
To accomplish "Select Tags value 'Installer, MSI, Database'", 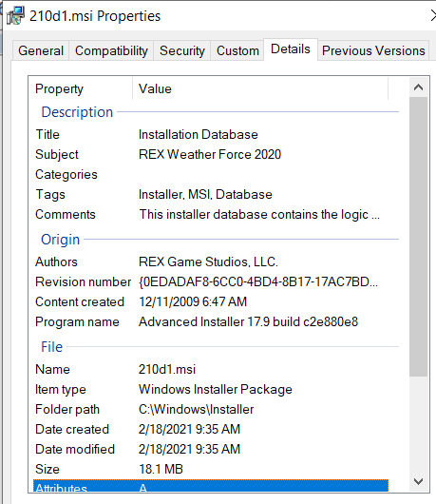I will (205, 194).
